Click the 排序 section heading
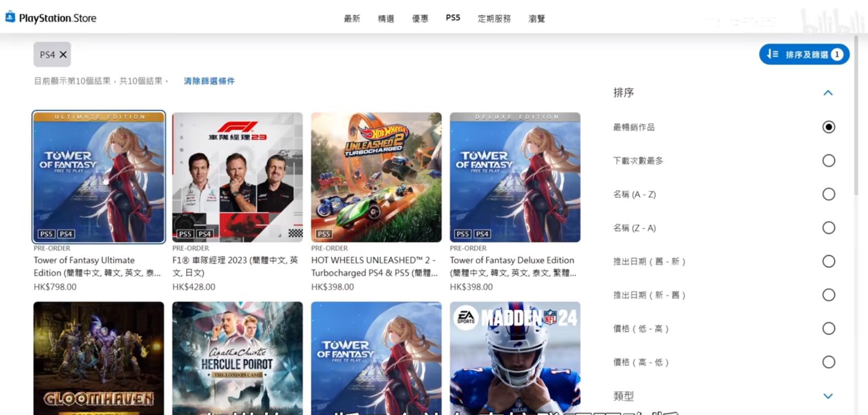This screenshot has height=415, width=868. pyautogui.click(x=624, y=93)
